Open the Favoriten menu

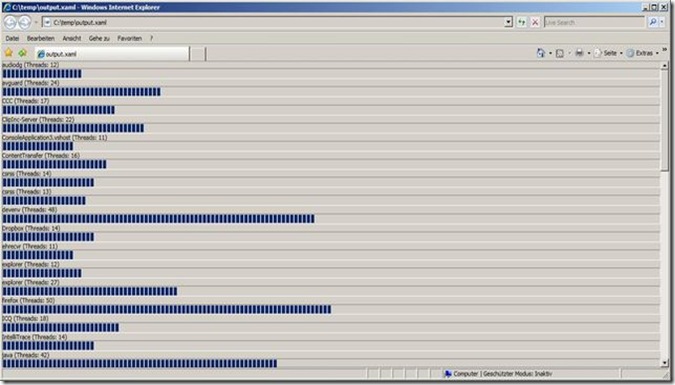tap(130, 38)
